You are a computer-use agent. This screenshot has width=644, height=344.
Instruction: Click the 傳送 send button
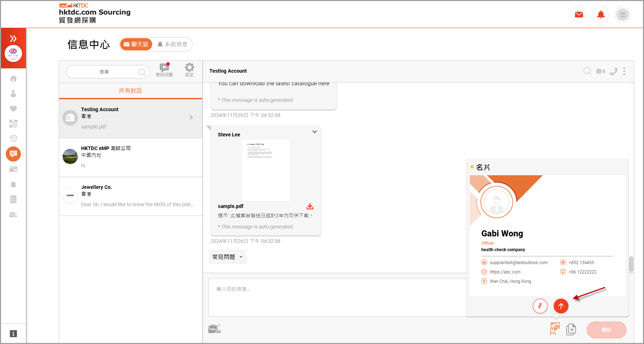click(x=606, y=330)
